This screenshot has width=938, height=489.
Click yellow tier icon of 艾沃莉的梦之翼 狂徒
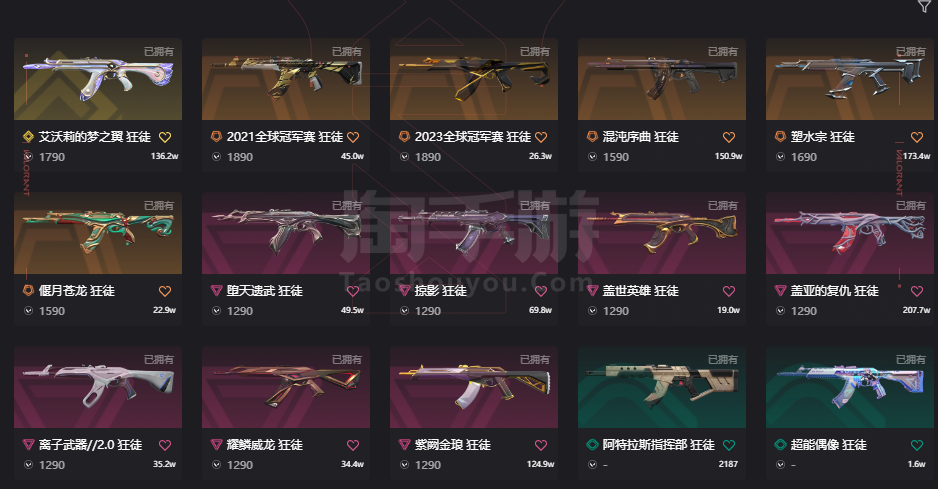[x=28, y=136]
